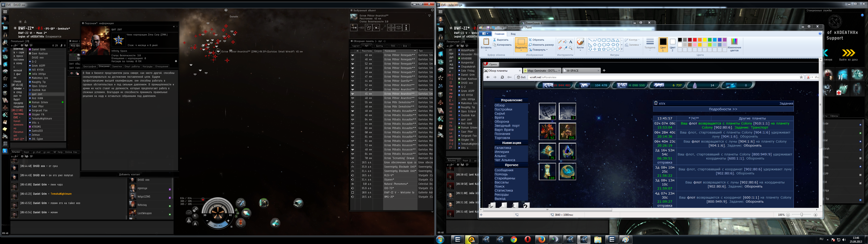The image size is (868, 244).
Task: Sort overview by the Название column header
Action: click(x=400, y=51)
